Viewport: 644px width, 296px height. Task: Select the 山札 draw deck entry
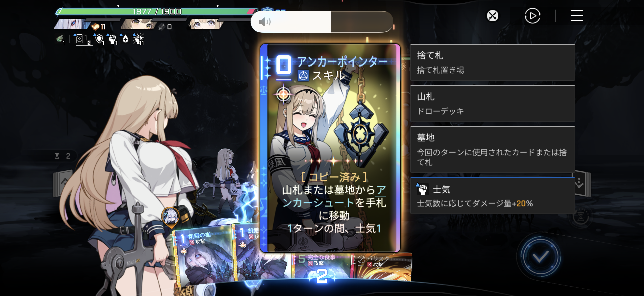tap(492, 103)
